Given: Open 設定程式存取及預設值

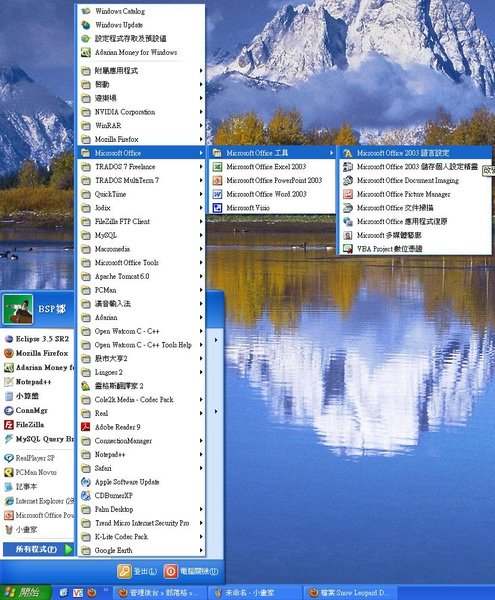Looking at the screenshot, I should click(141, 39).
